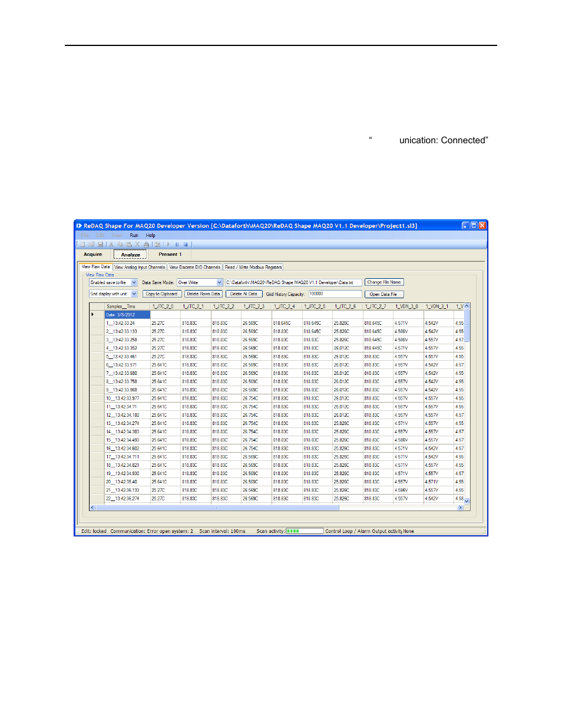Click the Print toolbar icon
The height and width of the screenshot is (728, 562).
(146, 244)
